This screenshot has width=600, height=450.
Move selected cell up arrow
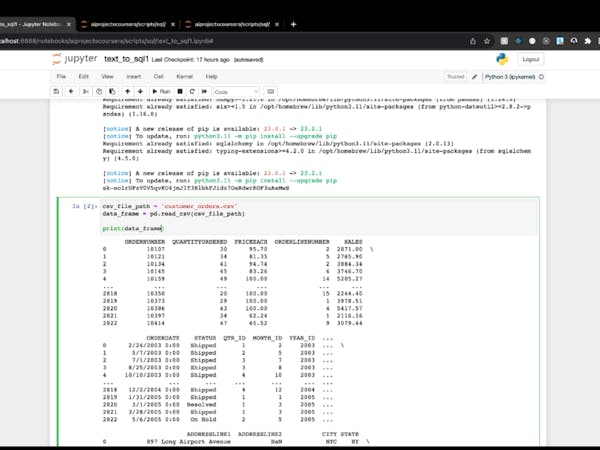click(127, 91)
